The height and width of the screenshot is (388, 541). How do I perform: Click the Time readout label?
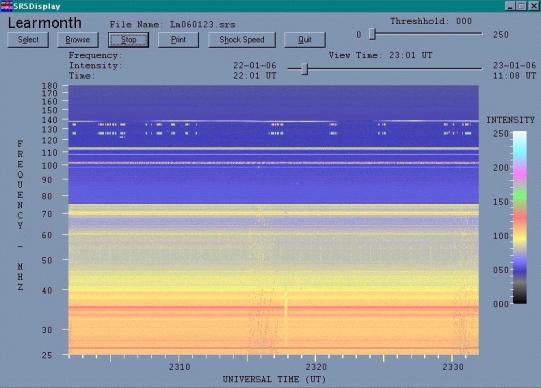click(x=81, y=76)
